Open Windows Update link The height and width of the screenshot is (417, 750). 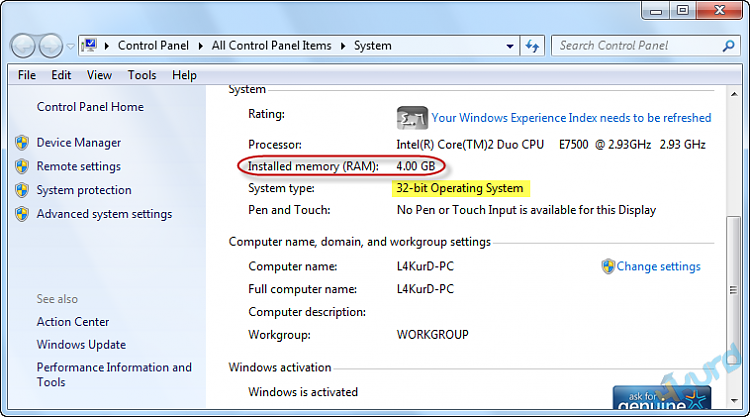click(81, 344)
